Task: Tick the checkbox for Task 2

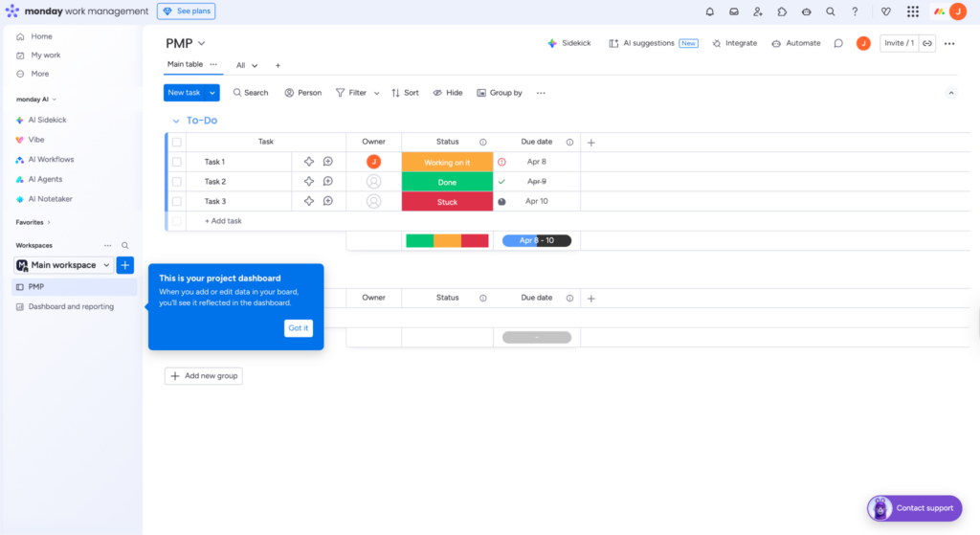Action: (x=177, y=181)
